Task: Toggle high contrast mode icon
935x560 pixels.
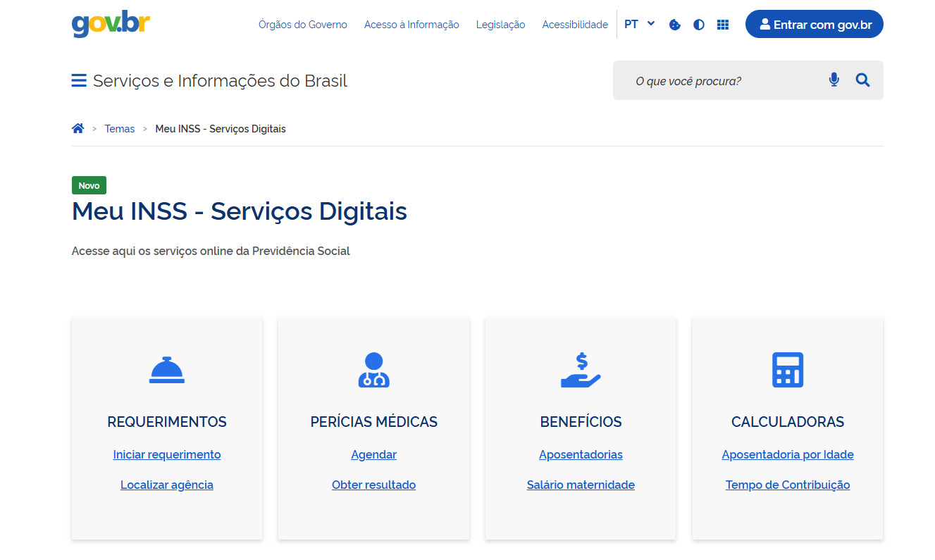Action: coord(698,25)
